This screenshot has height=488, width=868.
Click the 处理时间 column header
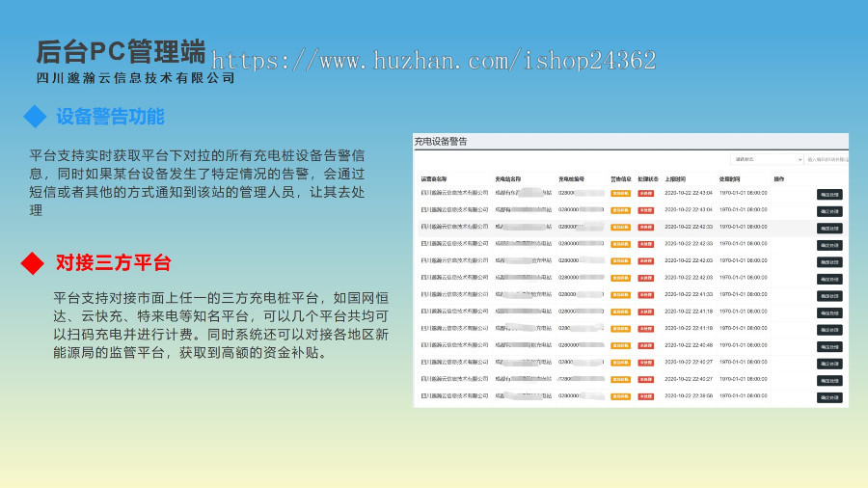(730, 179)
